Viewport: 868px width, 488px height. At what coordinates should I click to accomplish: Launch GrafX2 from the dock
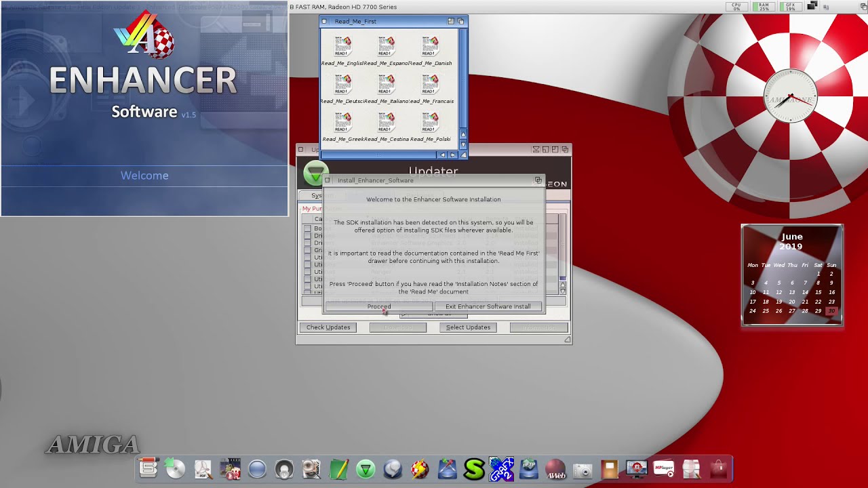[x=501, y=468]
